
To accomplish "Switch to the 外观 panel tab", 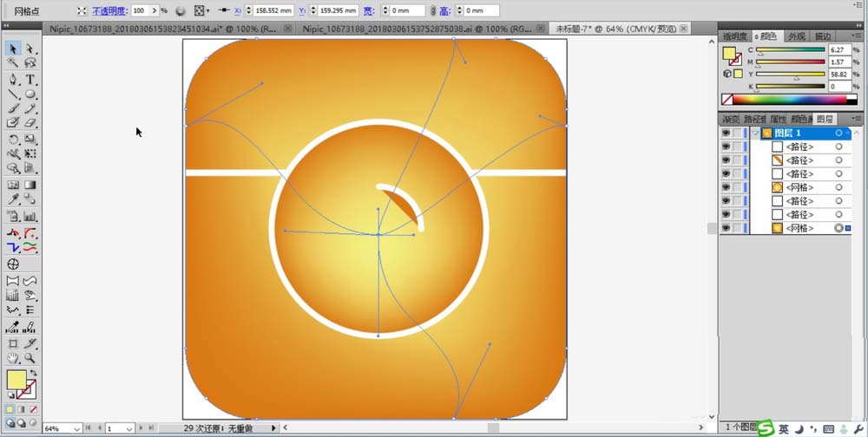I will point(796,36).
